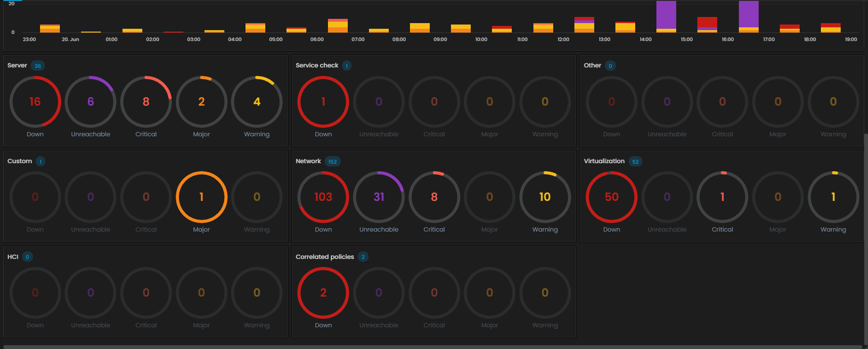
Task: Open the Virtualization Warning gauge showing 1
Action: pos(833,197)
